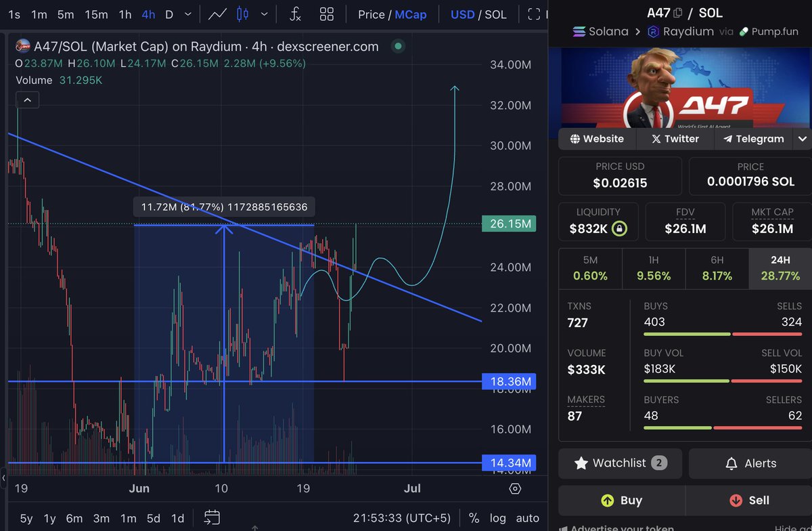
Task: Set chart range to 6m
Action: click(x=74, y=518)
